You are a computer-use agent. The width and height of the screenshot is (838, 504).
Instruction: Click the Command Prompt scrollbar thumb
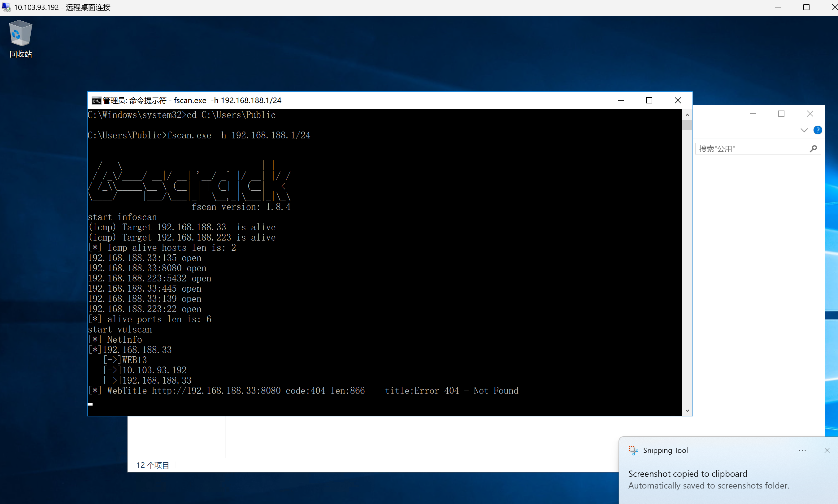pyautogui.click(x=687, y=125)
